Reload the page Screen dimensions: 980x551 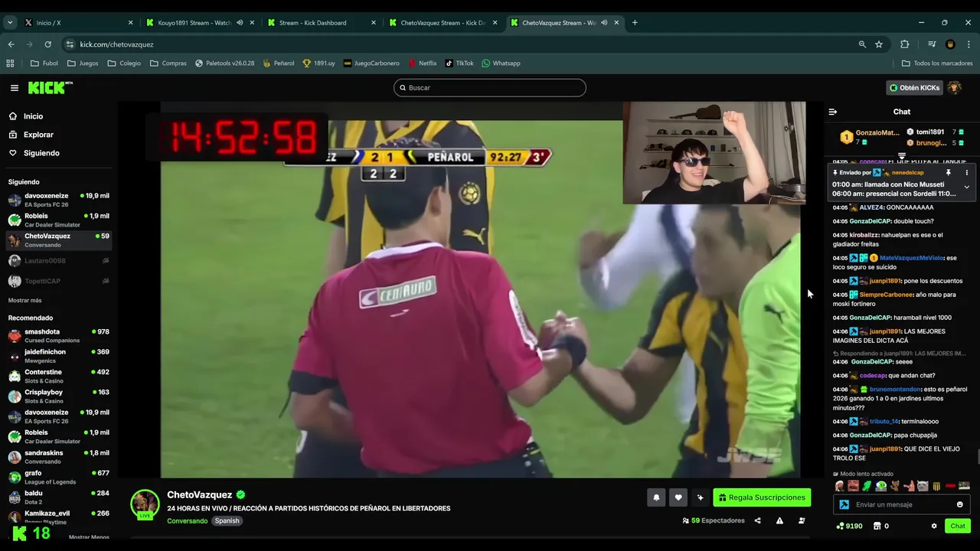click(x=47, y=44)
